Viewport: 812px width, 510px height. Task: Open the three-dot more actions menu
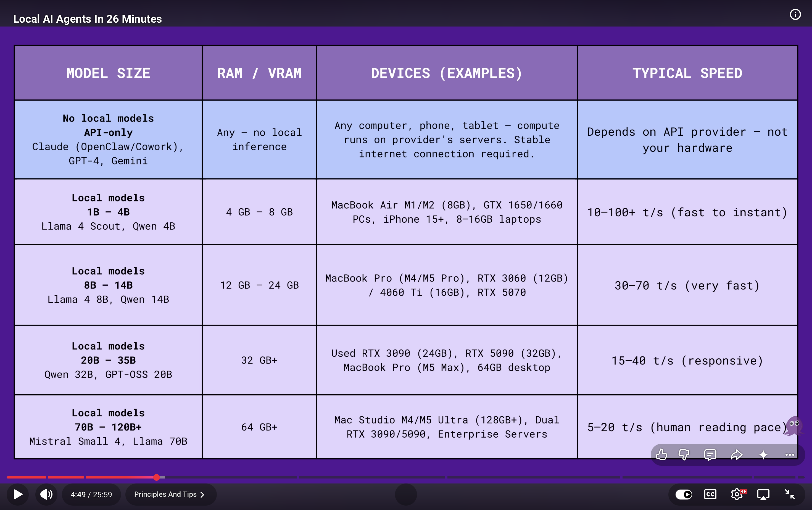(x=790, y=455)
